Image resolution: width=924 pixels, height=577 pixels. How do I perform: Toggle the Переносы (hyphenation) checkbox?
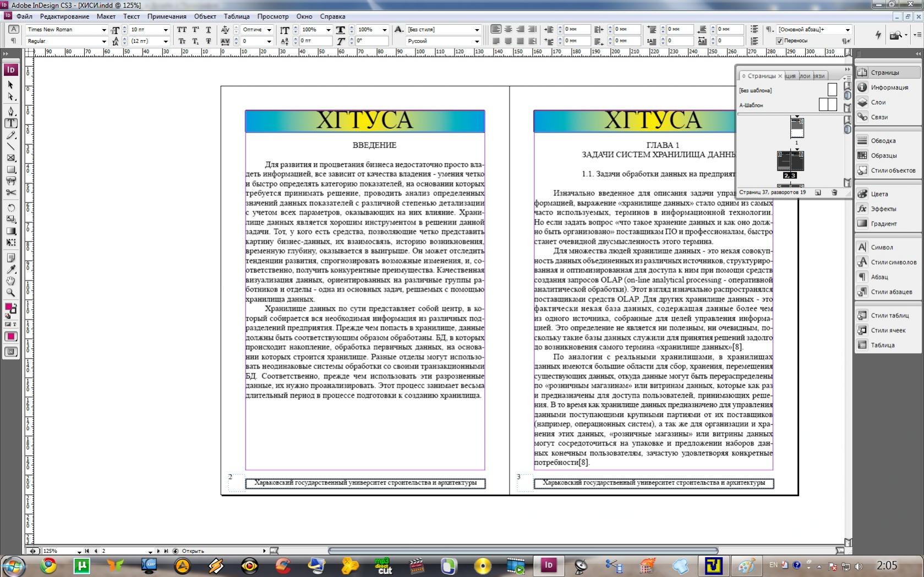(779, 41)
